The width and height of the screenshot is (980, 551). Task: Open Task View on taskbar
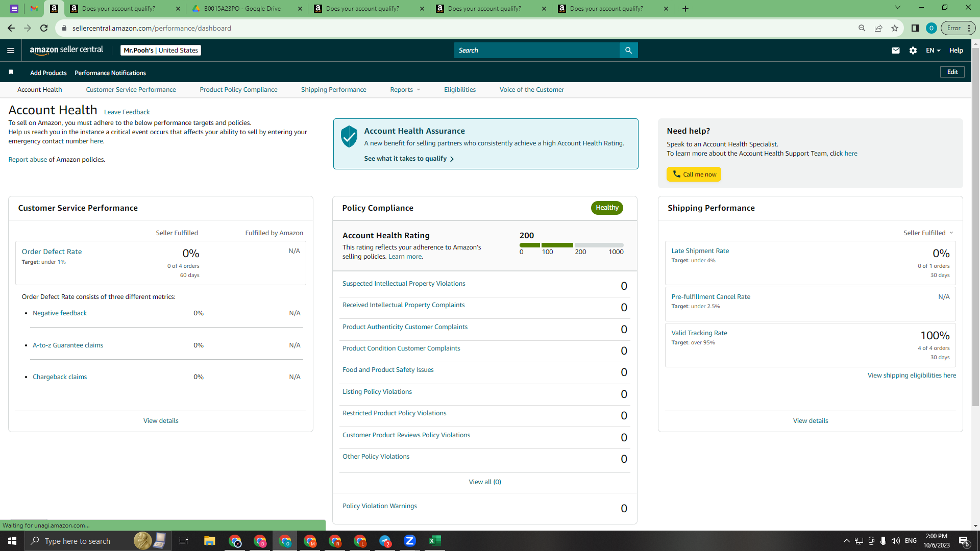[x=184, y=541]
